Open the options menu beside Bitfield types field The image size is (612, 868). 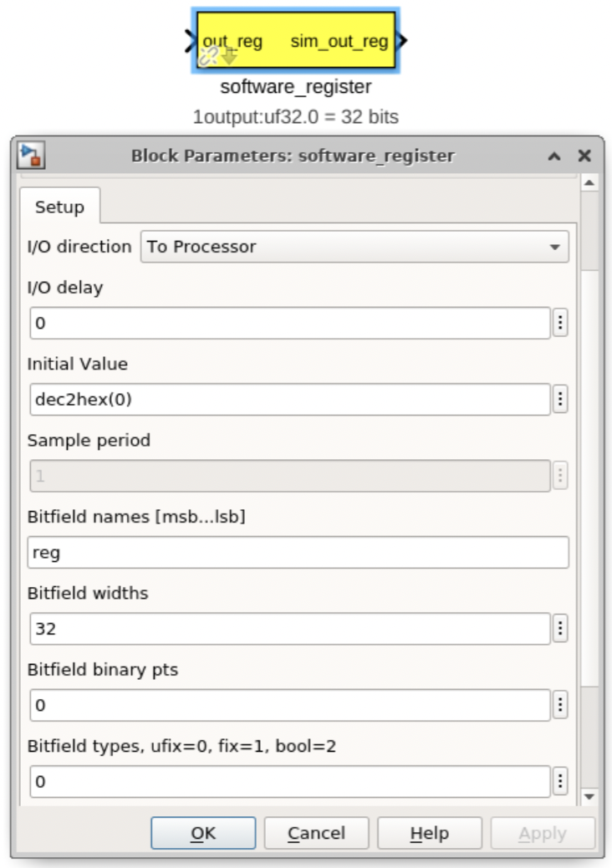(560, 782)
